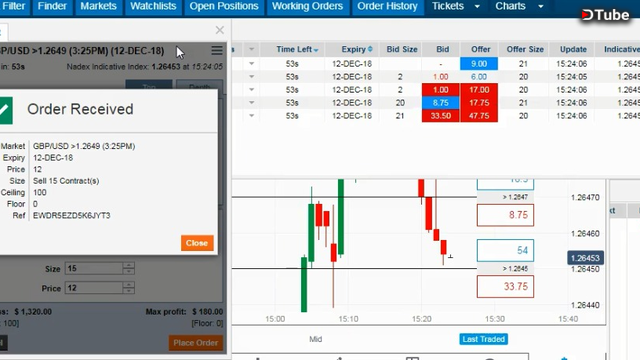Click the 8.75 bid price cell
The image size is (640, 360).
[440, 103]
